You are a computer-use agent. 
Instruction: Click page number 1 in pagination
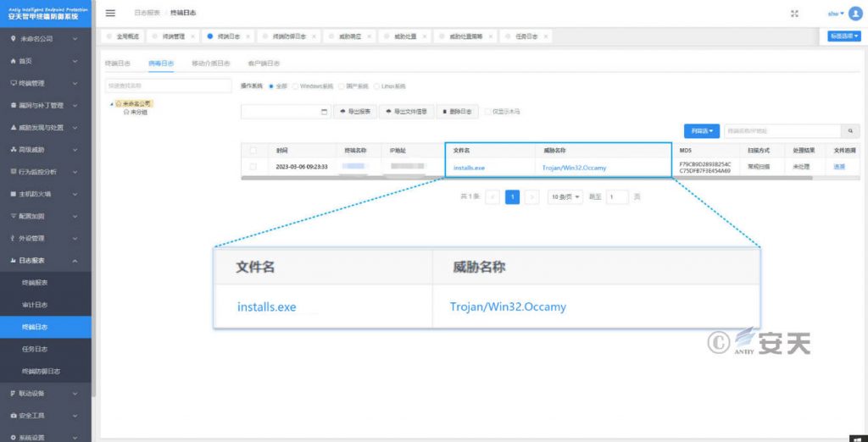point(513,197)
